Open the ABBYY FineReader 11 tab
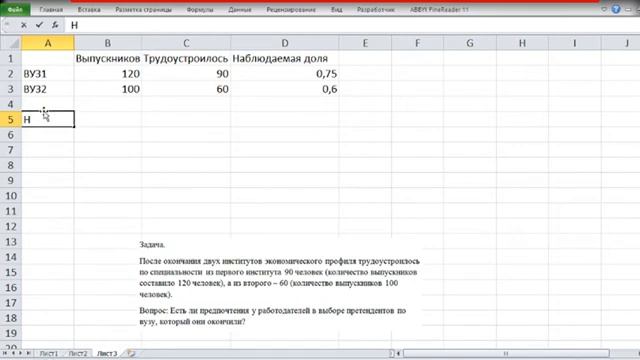Image resolution: width=640 pixels, height=360 pixels. pos(439,9)
